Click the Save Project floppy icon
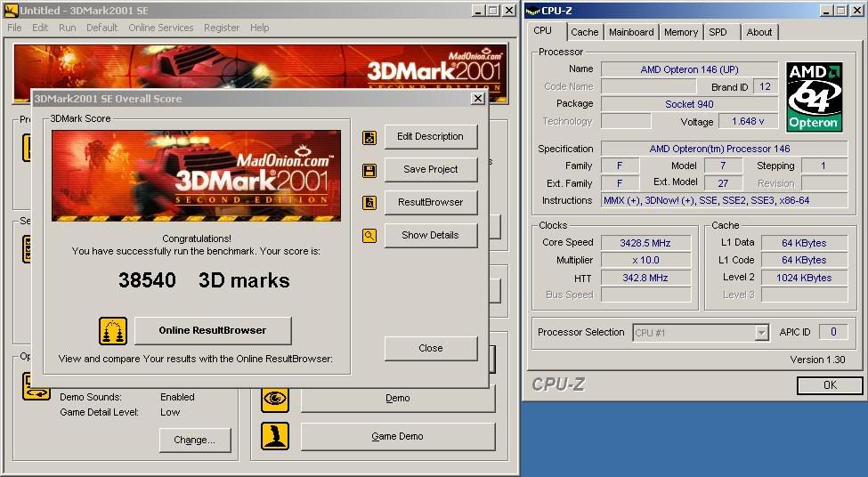Image resolution: width=868 pixels, height=477 pixels. point(369,171)
